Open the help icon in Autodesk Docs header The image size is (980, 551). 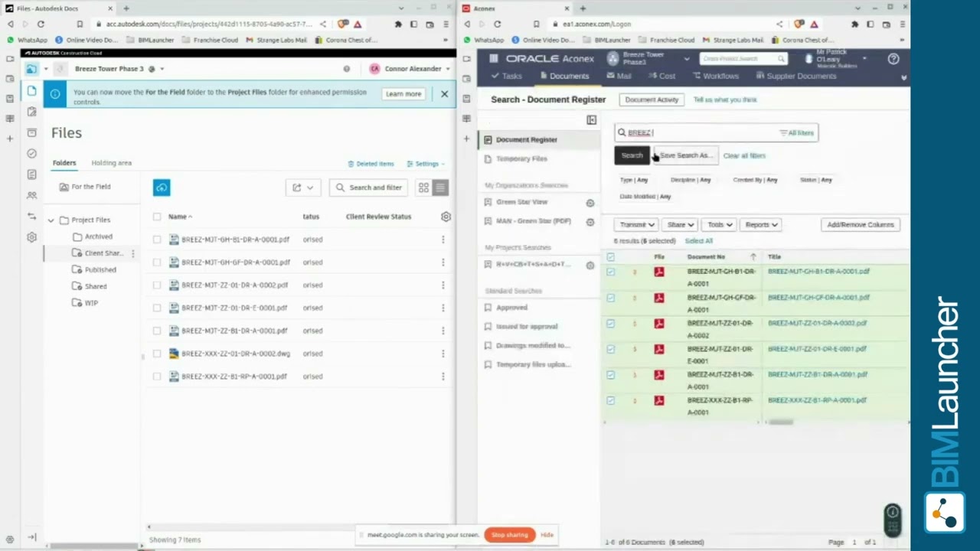click(346, 69)
